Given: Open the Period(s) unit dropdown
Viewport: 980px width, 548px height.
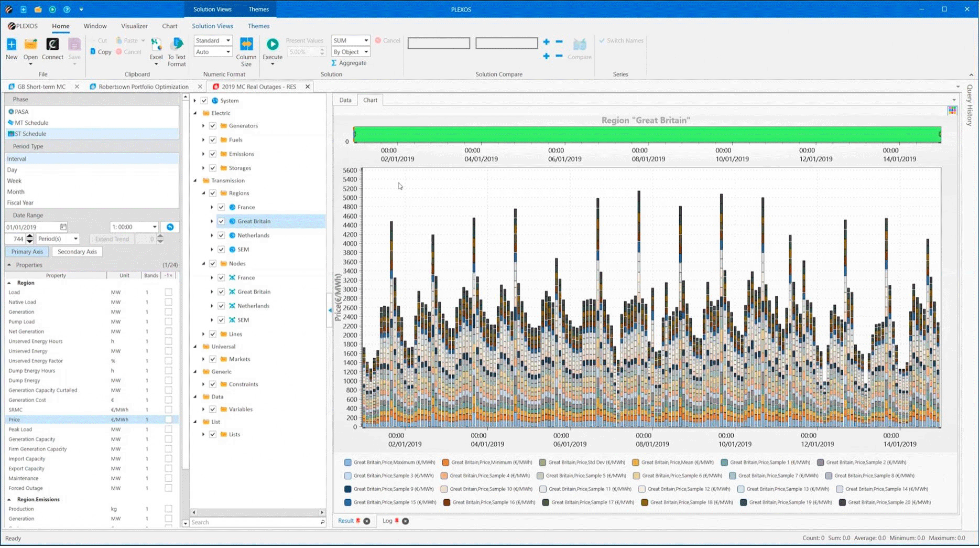Looking at the screenshot, I should 75,239.
